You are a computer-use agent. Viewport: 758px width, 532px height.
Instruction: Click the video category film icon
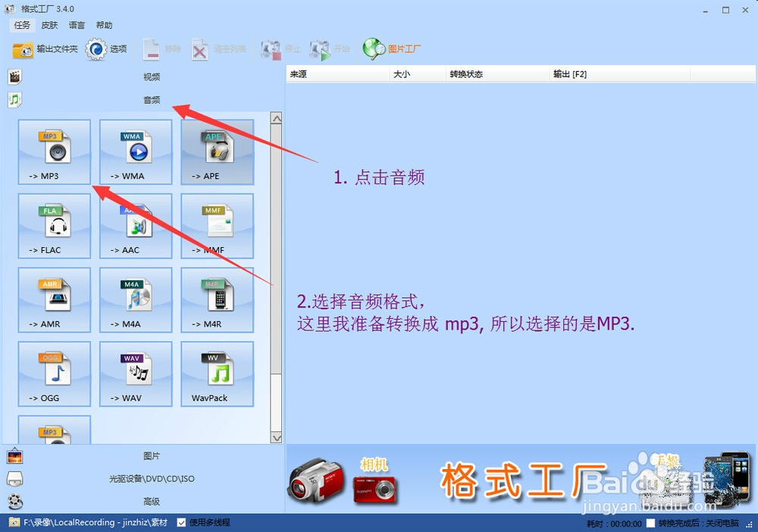14,76
